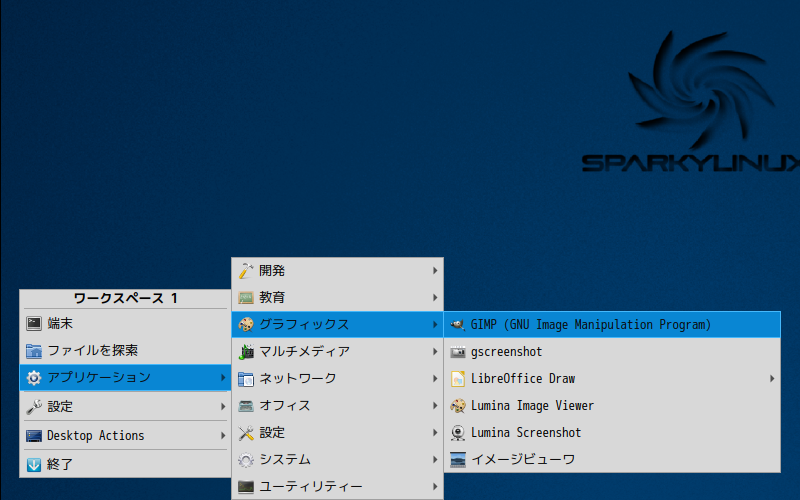Image resolution: width=800 pixels, height=500 pixels.
Task: Open the gscreenshot menu entry
Action: point(612,352)
